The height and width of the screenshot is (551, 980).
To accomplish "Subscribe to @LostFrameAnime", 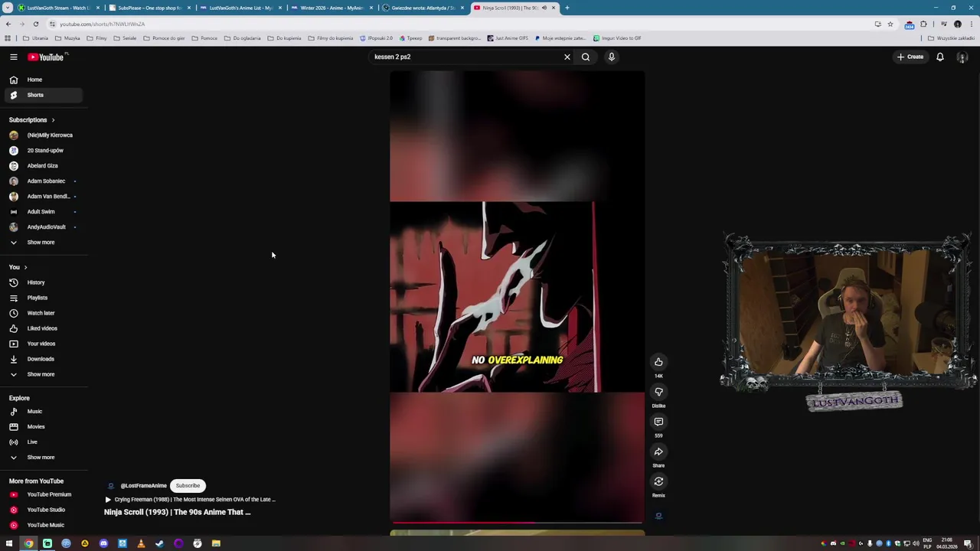I will coord(188,485).
